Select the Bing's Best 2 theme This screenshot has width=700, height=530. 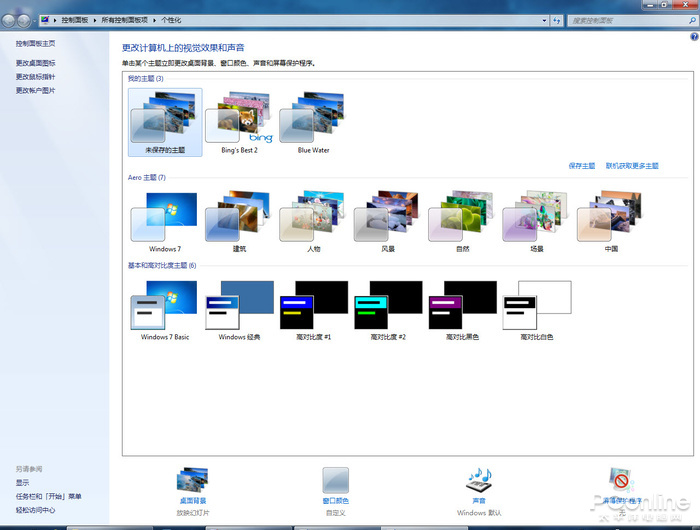click(239, 122)
